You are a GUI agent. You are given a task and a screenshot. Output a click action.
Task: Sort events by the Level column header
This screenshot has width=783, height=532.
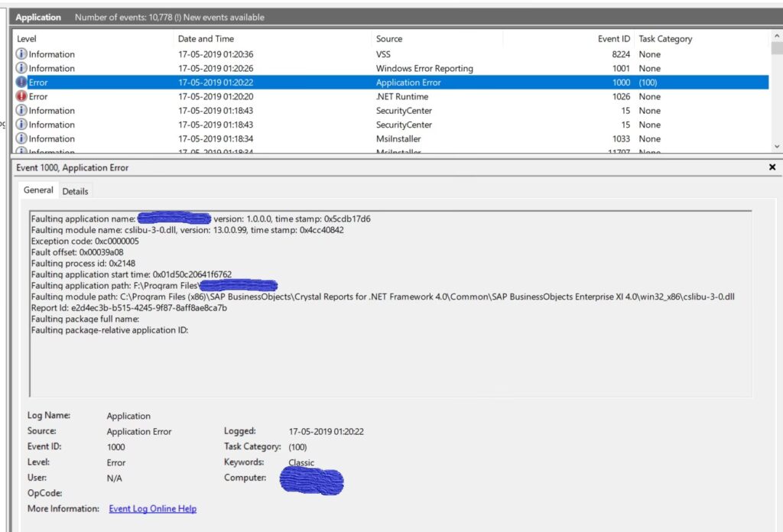click(x=27, y=39)
